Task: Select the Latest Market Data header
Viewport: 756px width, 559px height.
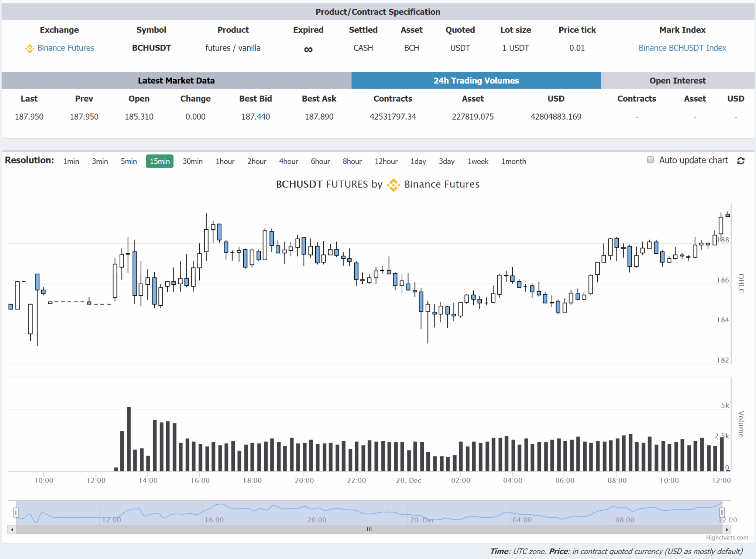Action: (176, 80)
